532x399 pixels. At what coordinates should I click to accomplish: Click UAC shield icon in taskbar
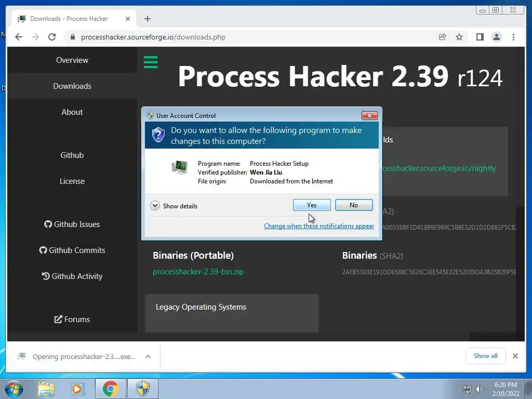pos(142,389)
